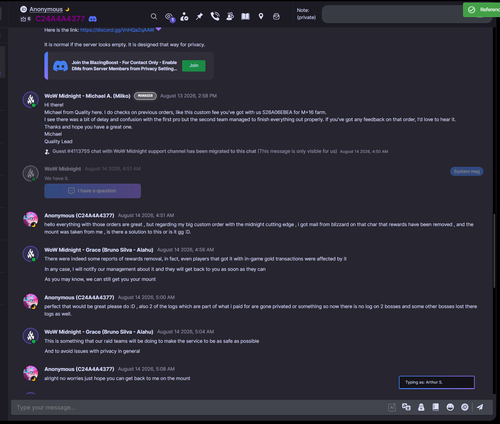The height and width of the screenshot is (424, 500).
Task: Click Anonymous avatar on the 5:00 AM message
Action: (31, 301)
